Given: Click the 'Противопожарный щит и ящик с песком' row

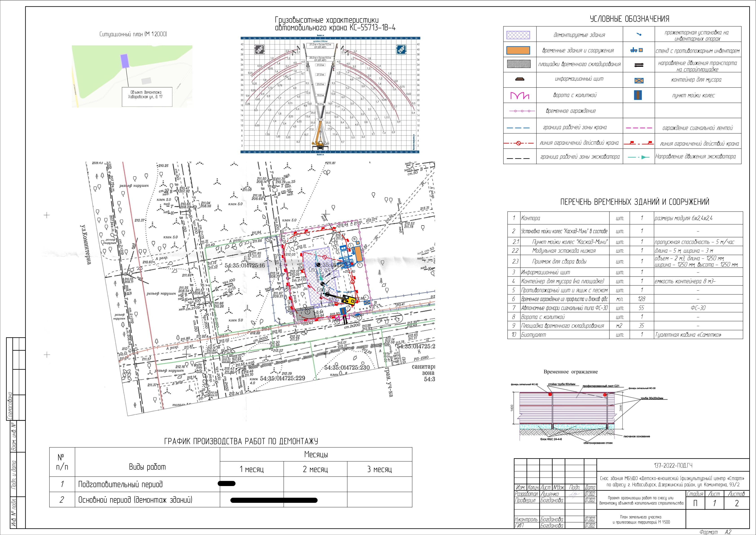Looking at the screenshot, I should click(625, 290).
